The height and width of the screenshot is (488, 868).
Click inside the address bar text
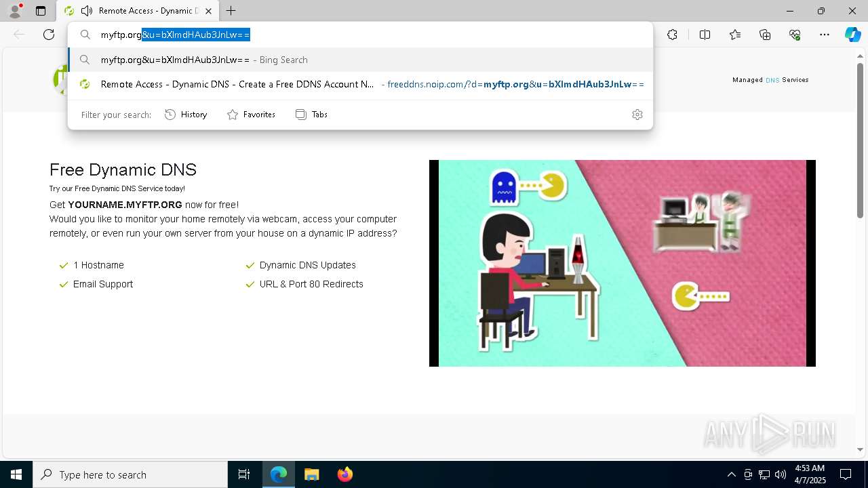176,35
